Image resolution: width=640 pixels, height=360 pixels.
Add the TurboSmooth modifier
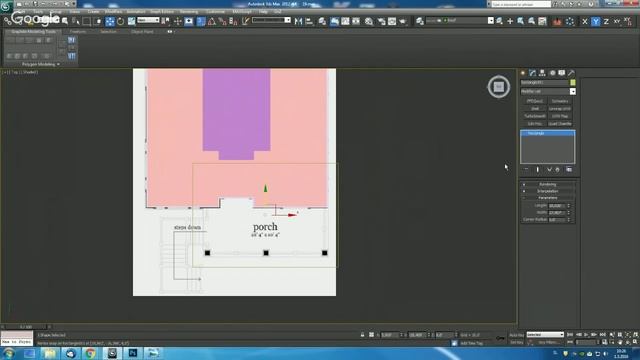tap(535, 116)
